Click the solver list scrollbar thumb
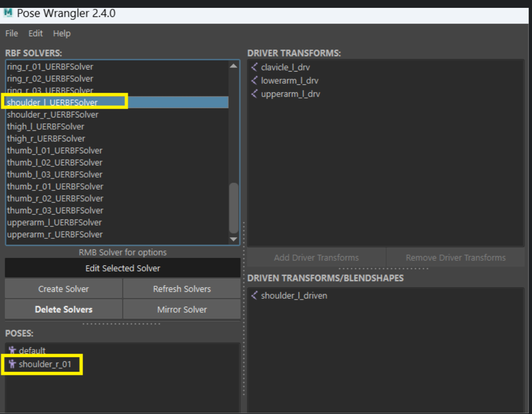 [234, 208]
